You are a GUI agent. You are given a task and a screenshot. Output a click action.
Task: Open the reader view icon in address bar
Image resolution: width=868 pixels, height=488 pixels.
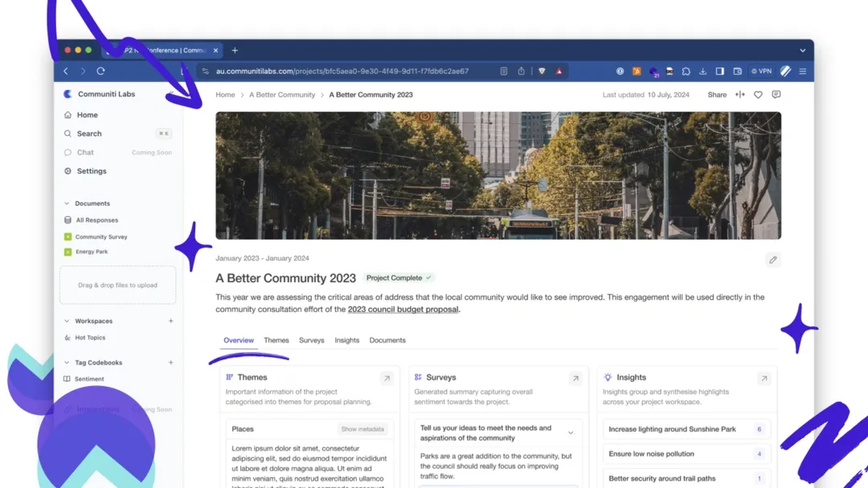[x=504, y=71]
